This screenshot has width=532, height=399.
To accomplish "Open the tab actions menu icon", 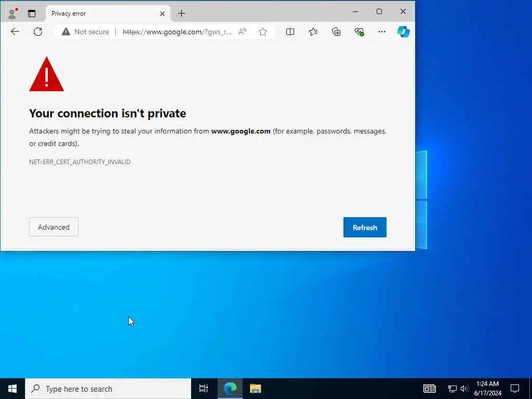I will click(x=32, y=14).
